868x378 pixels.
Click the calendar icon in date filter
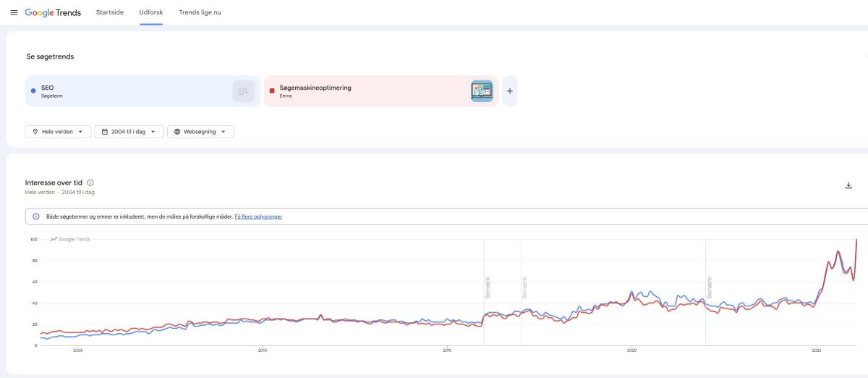tap(105, 132)
